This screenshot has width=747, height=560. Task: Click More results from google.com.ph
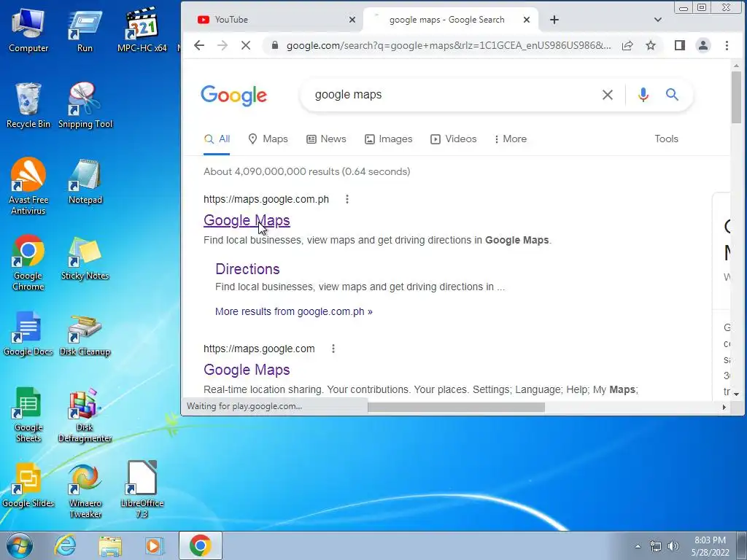tap(293, 311)
